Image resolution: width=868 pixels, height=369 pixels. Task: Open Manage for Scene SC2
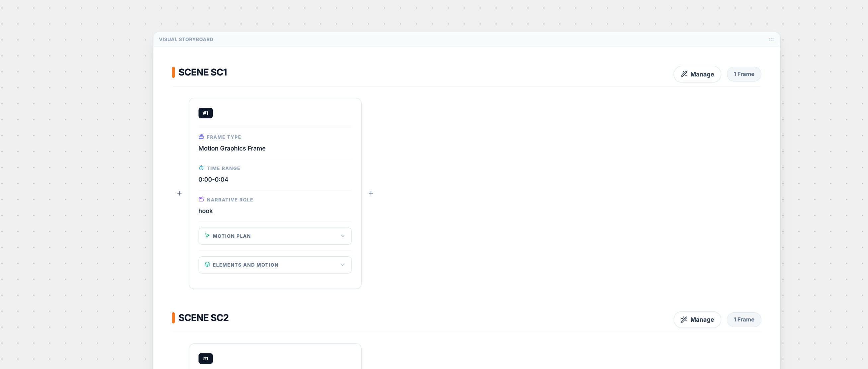[697, 319]
